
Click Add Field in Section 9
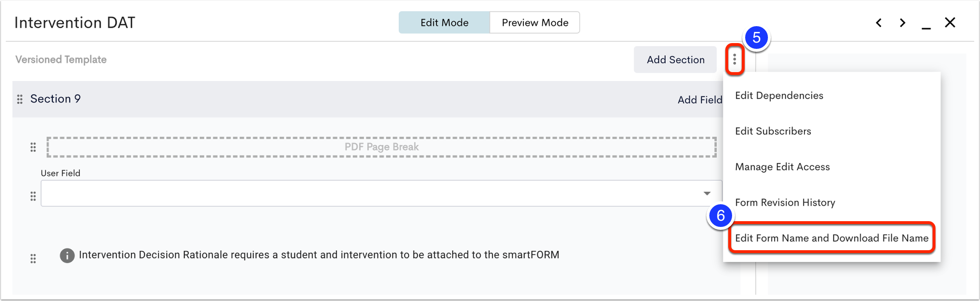(x=700, y=100)
